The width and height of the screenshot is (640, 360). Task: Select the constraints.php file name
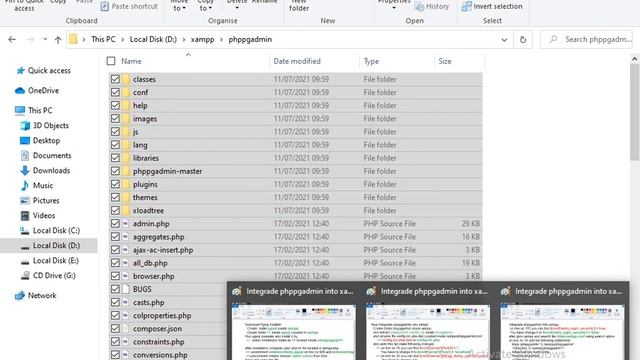coord(158,342)
